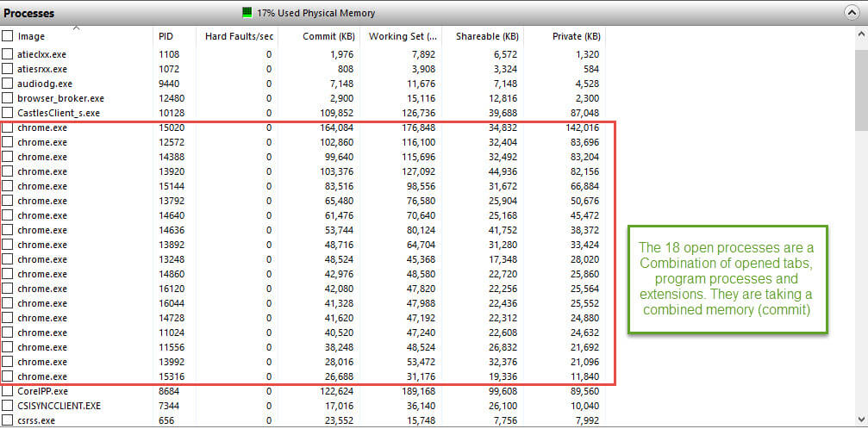Image resolution: width=868 pixels, height=429 pixels.
Task: Click the scrollbar down arrow
Action: pyautogui.click(x=861, y=419)
